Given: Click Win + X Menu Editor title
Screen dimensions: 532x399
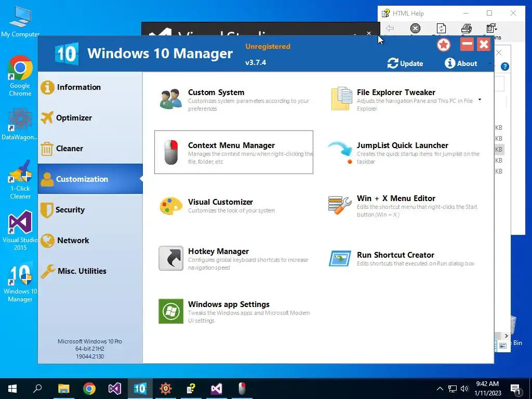Looking at the screenshot, I should coord(396,198).
